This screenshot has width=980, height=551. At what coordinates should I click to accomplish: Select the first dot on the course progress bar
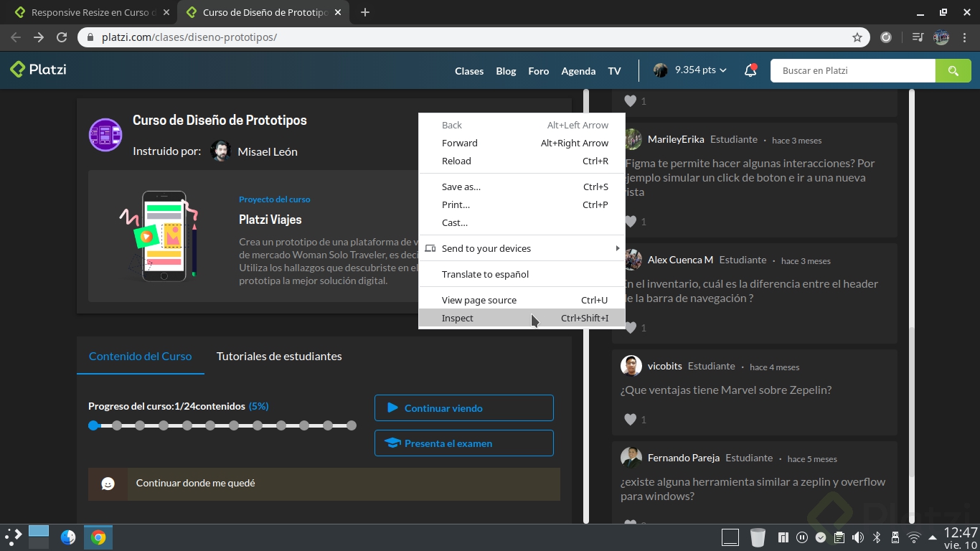(94, 425)
